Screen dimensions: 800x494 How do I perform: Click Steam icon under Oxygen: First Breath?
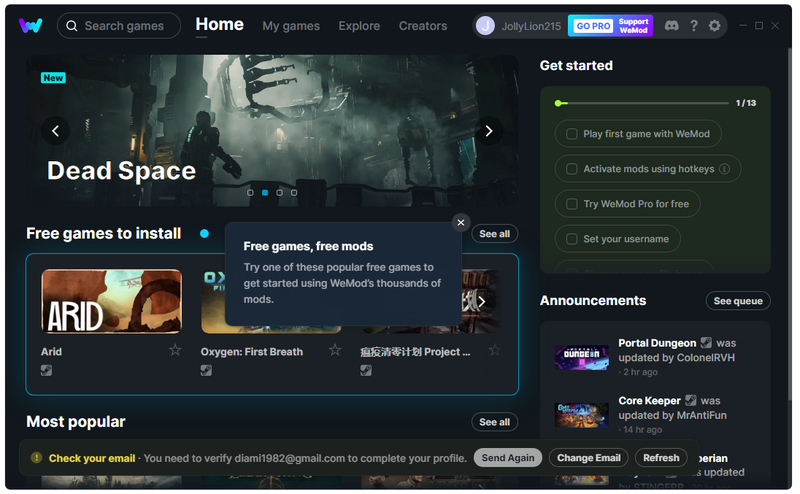[x=206, y=370]
